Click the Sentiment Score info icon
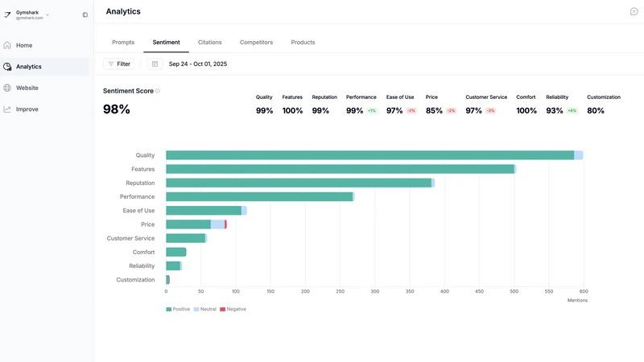The width and height of the screenshot is (644, 362). click(x=157, y=91)
